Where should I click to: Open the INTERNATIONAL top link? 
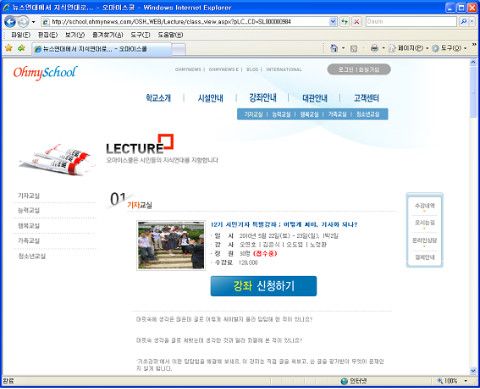click(284, 69)
